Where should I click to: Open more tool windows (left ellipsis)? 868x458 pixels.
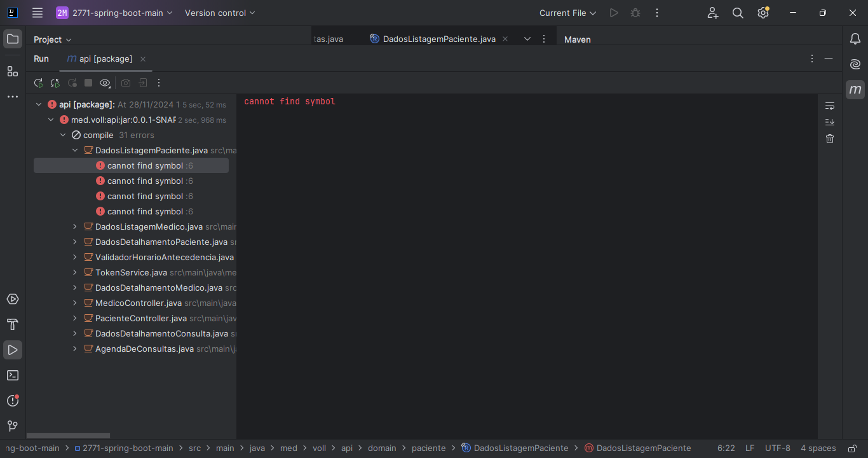(13, 97)
